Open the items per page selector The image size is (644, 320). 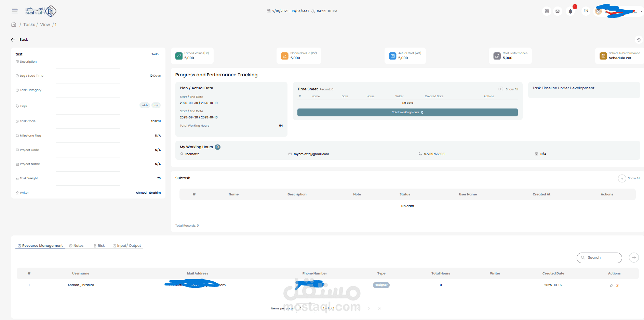coord(305,308)
